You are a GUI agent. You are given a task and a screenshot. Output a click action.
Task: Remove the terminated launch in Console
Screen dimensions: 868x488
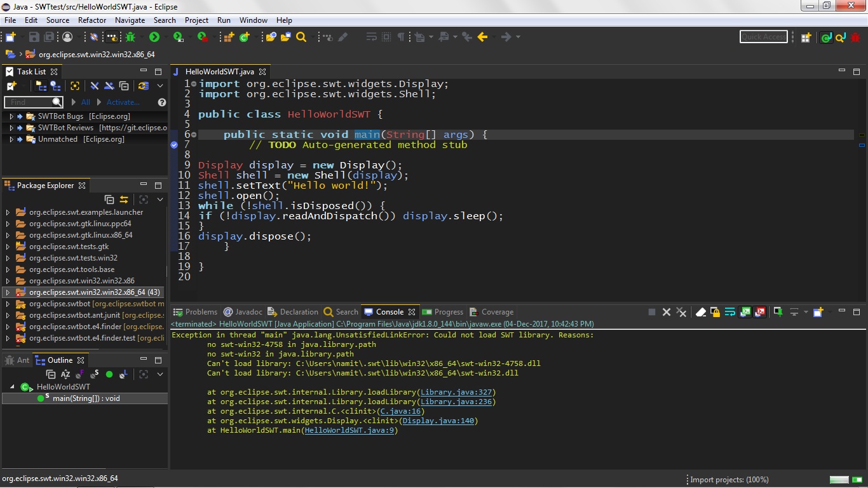pyautogui.click(x=667, y=312)
